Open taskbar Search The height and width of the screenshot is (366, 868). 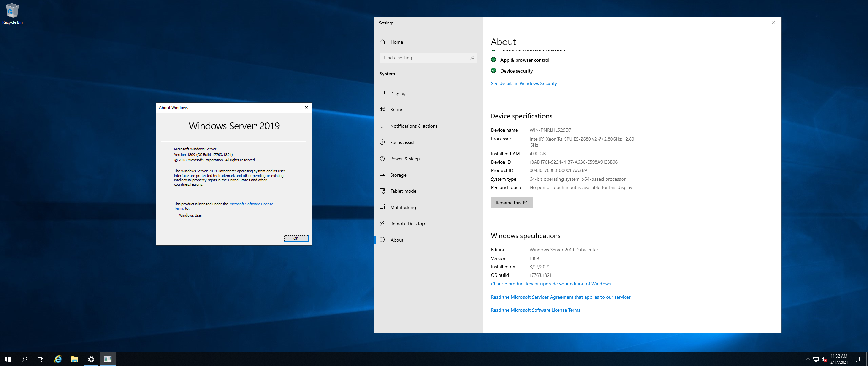point(24,359)
